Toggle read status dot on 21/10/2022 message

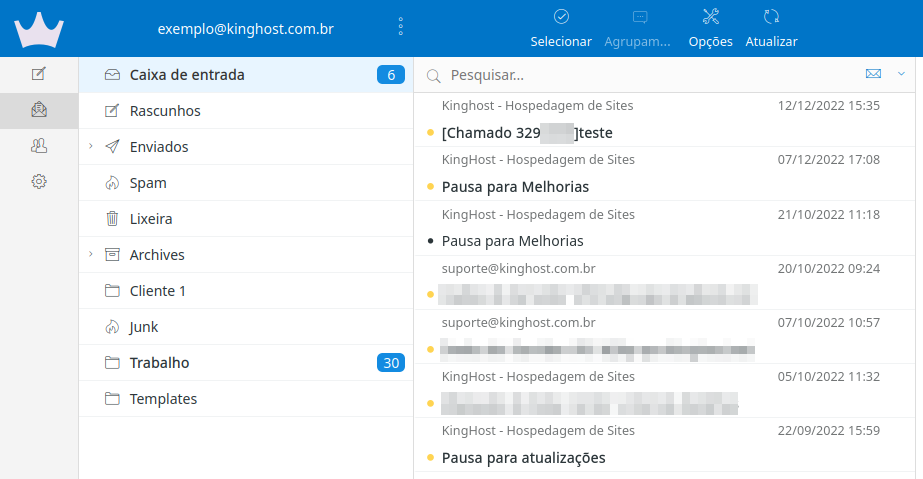430,241
